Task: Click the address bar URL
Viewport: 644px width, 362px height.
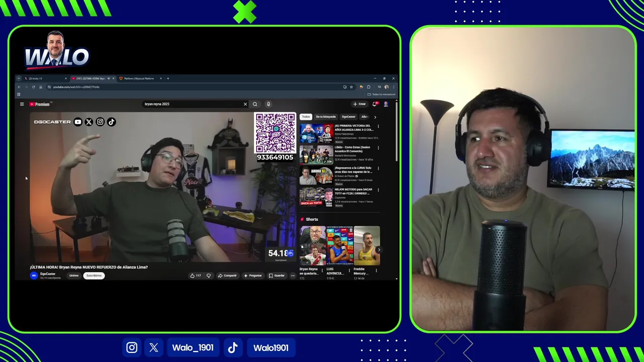Action: [76, 87]
